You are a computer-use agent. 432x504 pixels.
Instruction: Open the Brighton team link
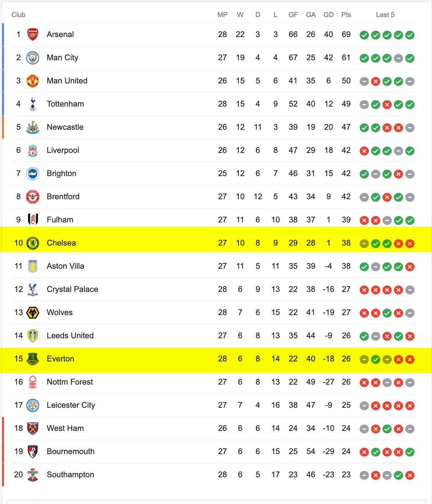pyautogui.click(x=61, y=174)
